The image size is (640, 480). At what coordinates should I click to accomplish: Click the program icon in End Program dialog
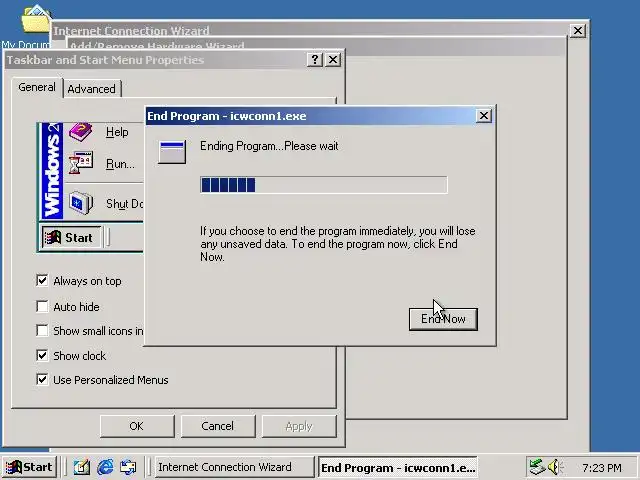172,152
